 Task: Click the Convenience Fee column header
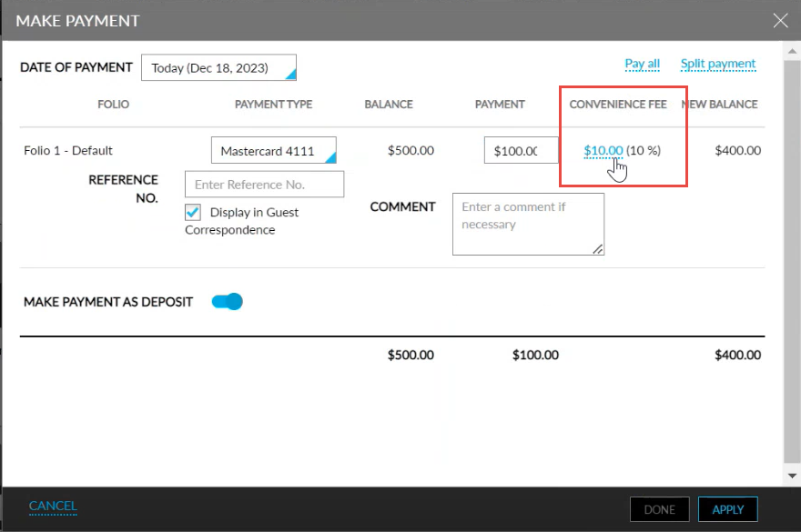pyautogui.click(x=618, y=105)
